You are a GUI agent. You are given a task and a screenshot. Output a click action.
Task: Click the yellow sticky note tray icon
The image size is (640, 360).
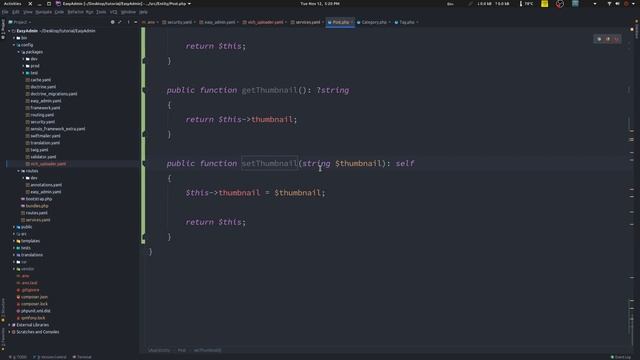tap(544, 4)
